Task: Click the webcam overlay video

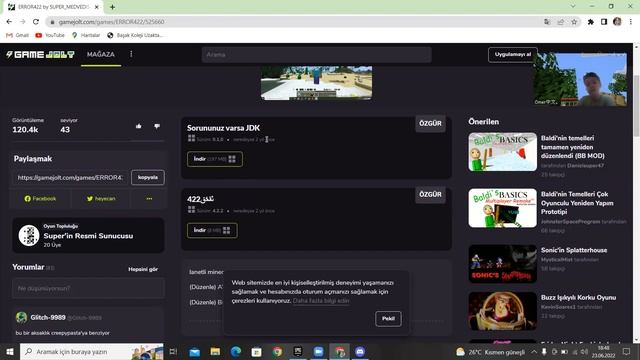Action: click(x=580, y=79)
